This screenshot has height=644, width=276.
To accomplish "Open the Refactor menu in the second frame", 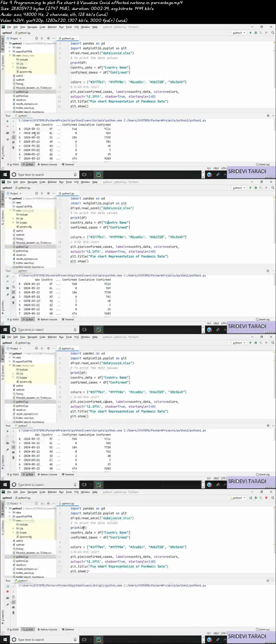I will click(x=52, y=182).
